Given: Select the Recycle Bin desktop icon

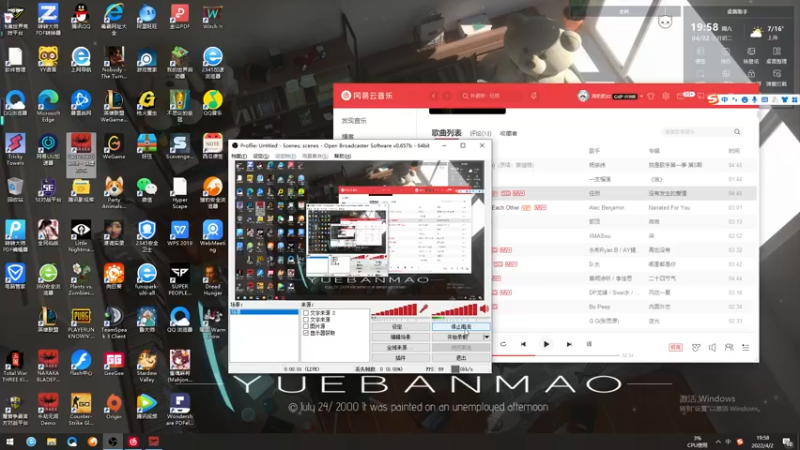Looking at the screenshot, I should [x=15, y=190].
